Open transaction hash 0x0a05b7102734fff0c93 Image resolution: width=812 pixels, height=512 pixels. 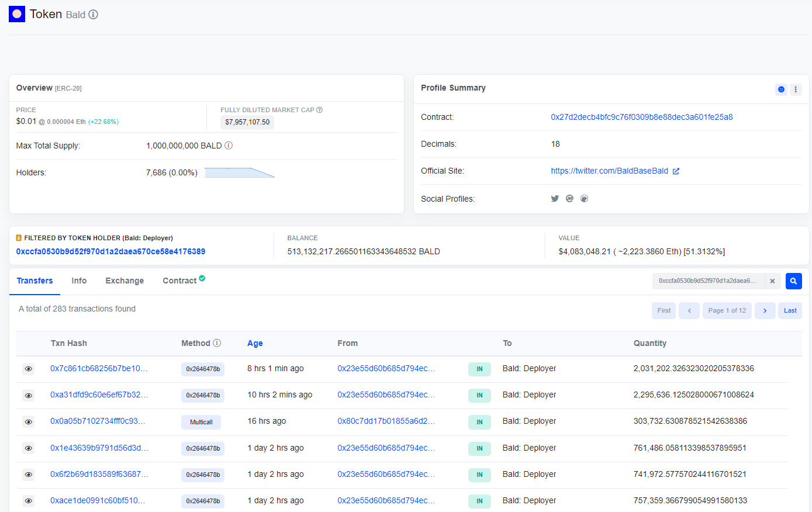point(98,421)
